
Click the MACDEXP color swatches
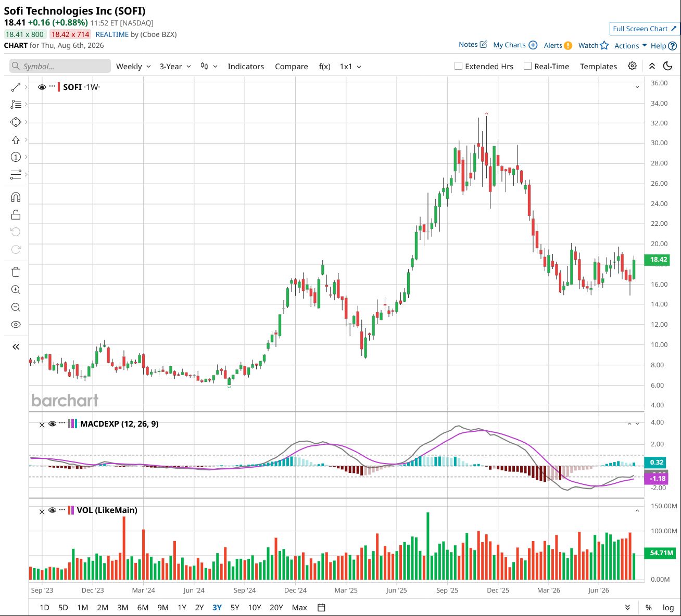(72, 424)
